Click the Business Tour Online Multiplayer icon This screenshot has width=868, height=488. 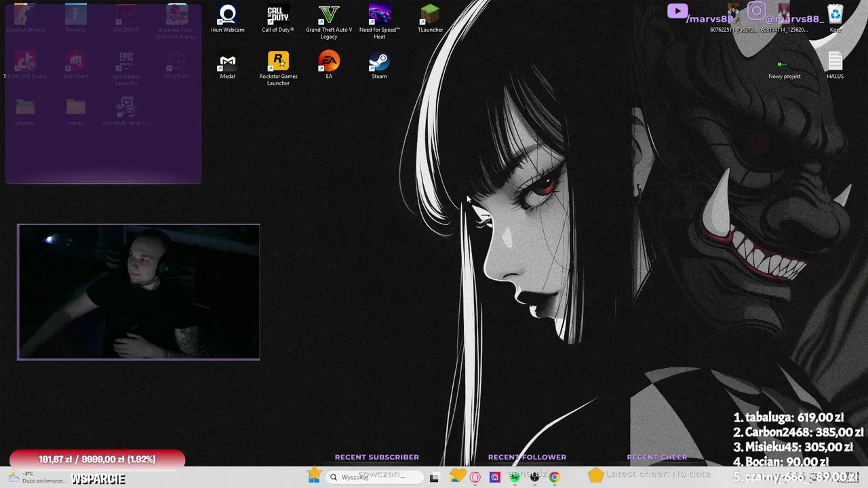click(176, 22)
